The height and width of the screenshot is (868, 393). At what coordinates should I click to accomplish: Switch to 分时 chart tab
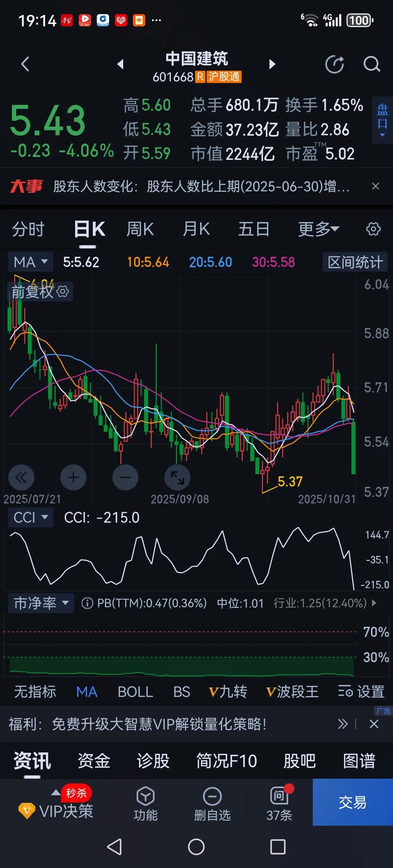pos(28,229)
